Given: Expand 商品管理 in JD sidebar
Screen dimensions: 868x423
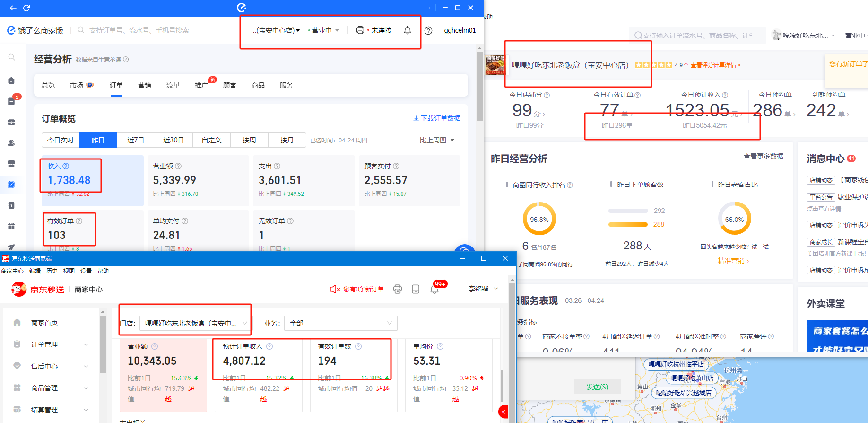Looking at the screenshot, I should (51, 388).
